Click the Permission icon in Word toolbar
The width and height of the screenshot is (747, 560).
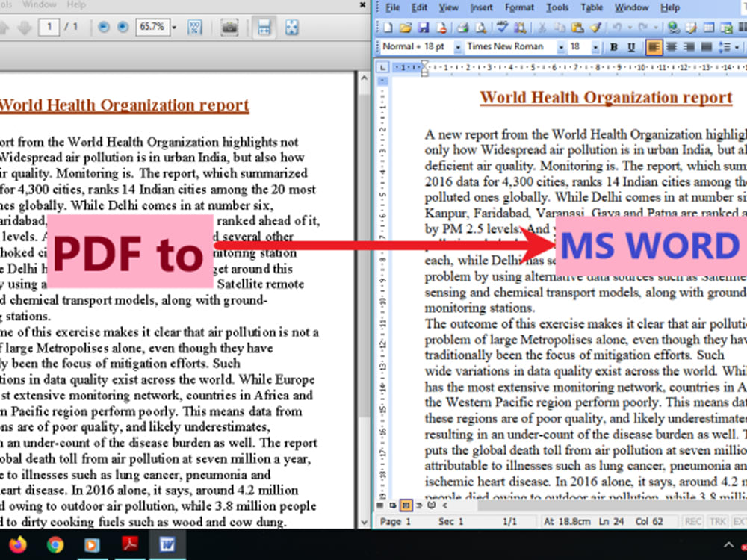441,28
